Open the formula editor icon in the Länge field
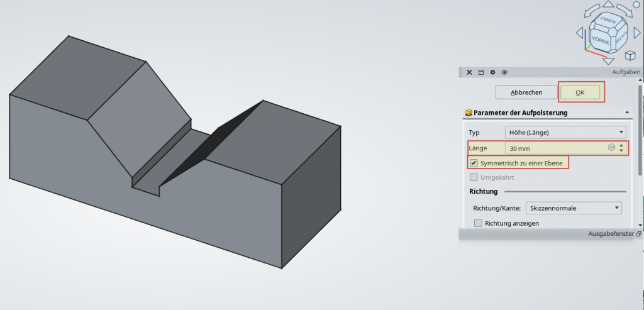The height and width of the screenshot is (310, 644). coord(611,148)
